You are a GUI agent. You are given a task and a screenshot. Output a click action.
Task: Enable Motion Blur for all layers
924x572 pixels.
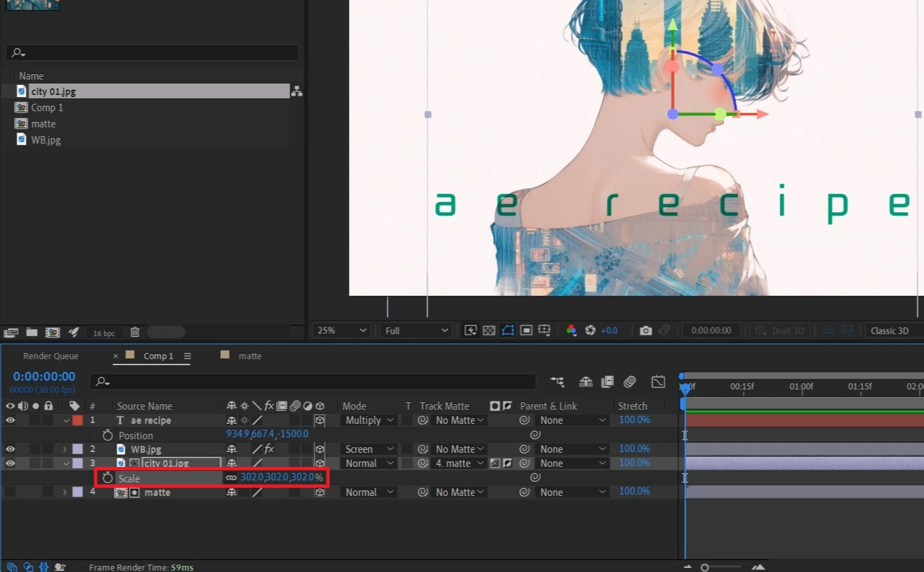point(630,382)
